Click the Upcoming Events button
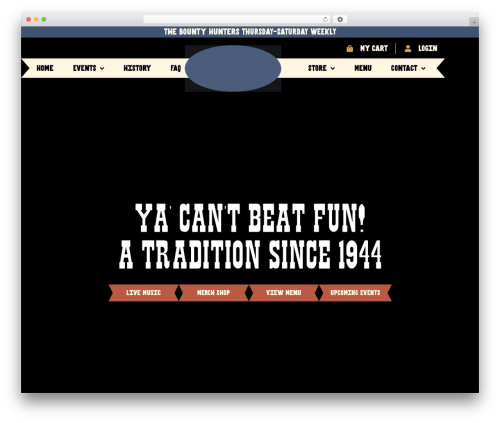 (x=355, y=293)
